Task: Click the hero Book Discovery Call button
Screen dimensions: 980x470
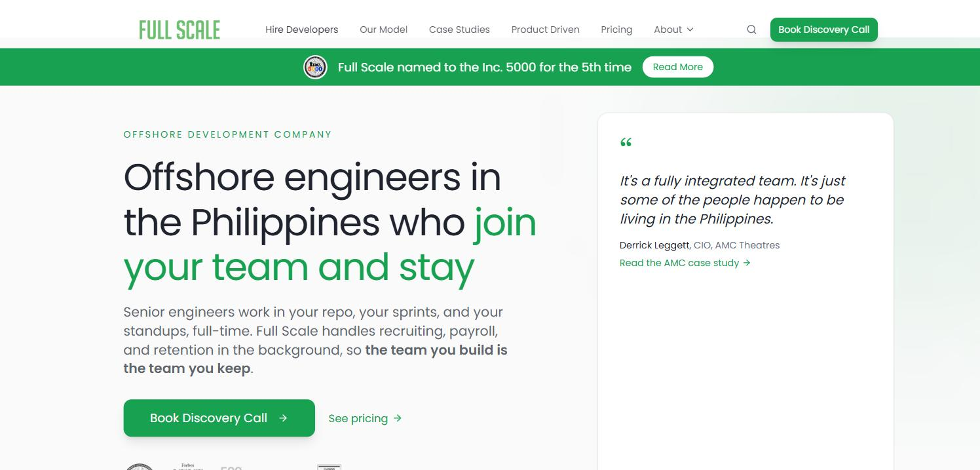Action: (219, 418)
